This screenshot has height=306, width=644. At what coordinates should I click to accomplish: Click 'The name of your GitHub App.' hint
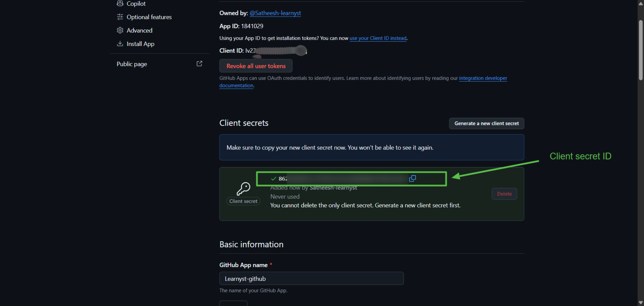[x=253, y=291]
